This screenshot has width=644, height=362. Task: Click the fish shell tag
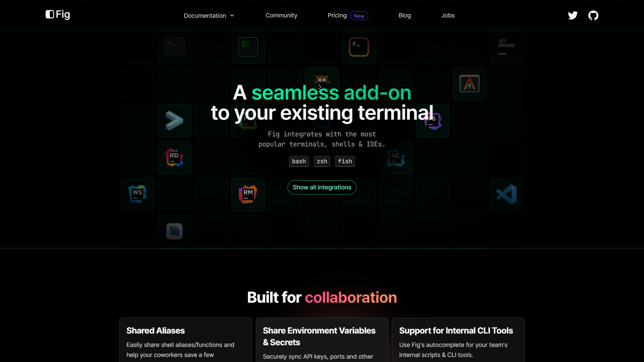(345, 161)
